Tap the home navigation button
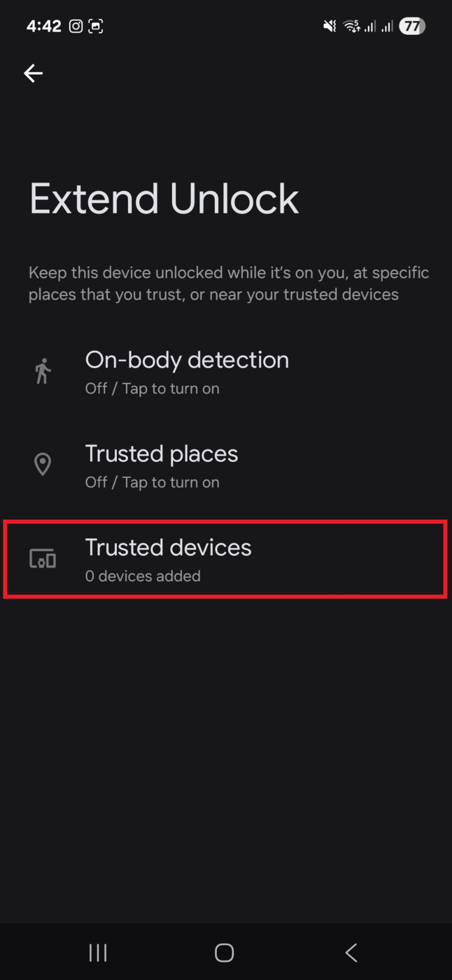This screenshot has width=452, height=980. coord(224,953)
